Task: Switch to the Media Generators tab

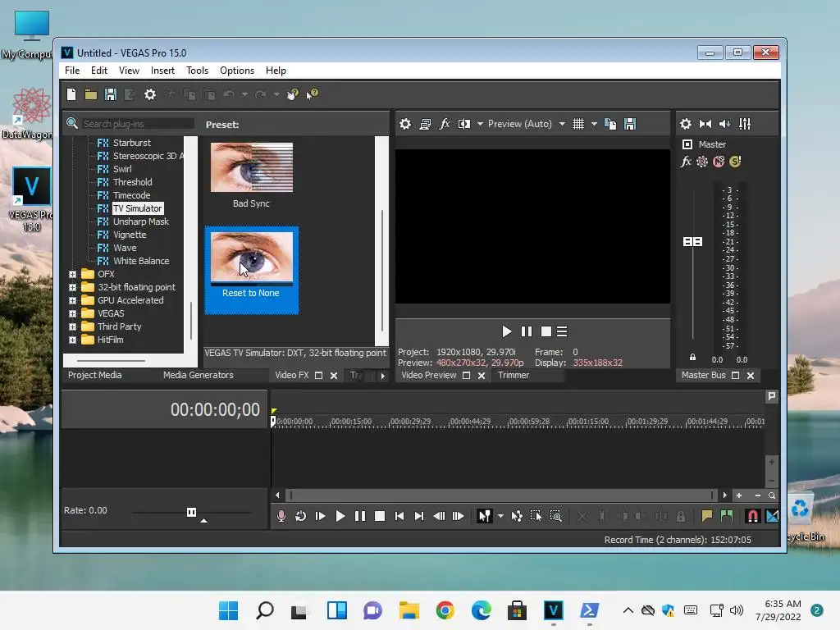Action: (x=199, y=376)
